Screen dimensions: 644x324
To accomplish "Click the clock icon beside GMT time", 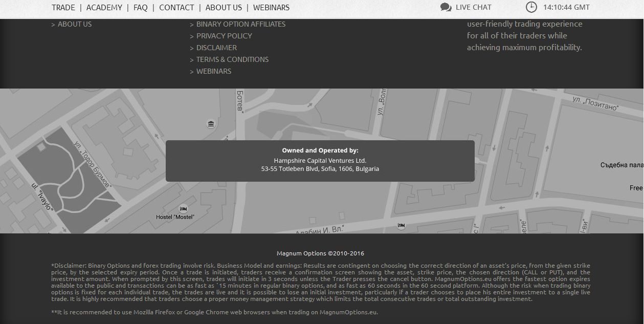I will pos(531,7).
